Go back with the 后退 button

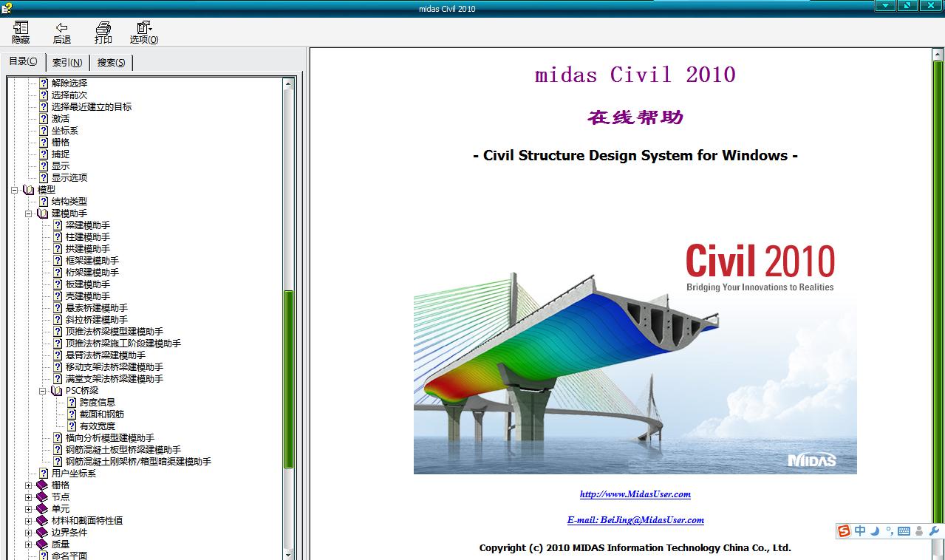tap(62, 33)
